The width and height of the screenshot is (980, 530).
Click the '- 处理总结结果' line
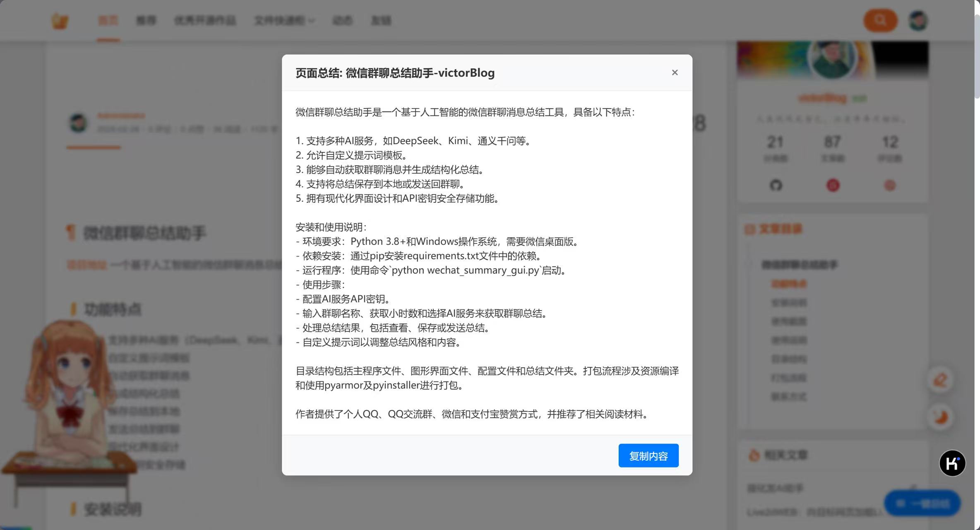pyautogui.click(x=393, y=328)
